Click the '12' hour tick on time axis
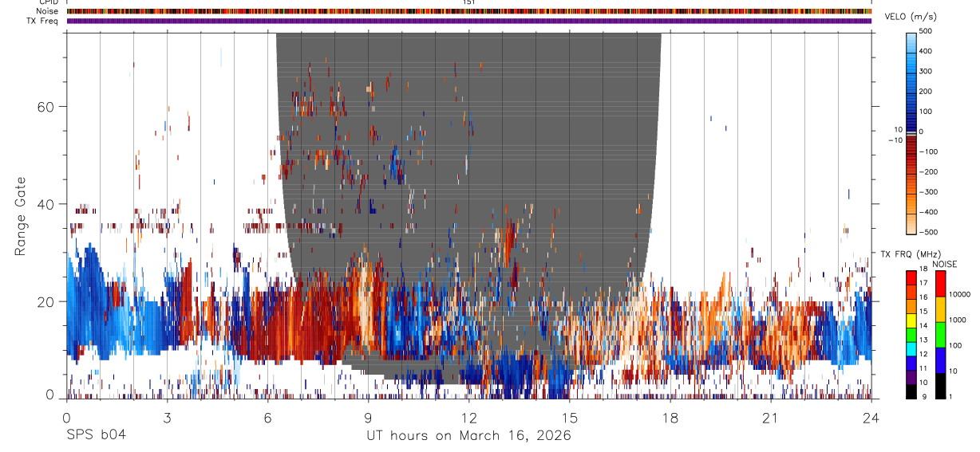Screen dimensions: 980x452 tap(469, 417)
